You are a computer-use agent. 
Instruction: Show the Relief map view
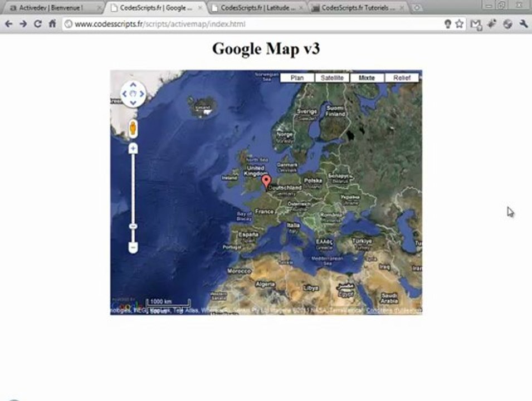[402, 77]
